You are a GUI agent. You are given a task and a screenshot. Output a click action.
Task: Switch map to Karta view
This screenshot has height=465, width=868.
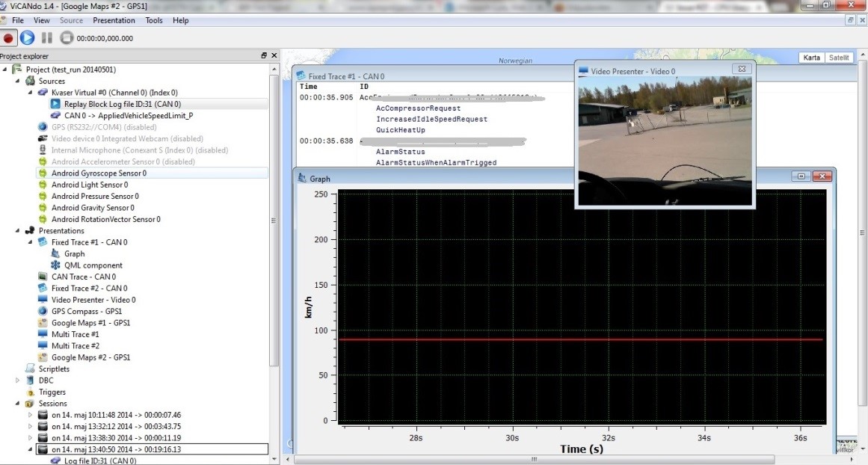pyautogui.click(x=810, y=58)
